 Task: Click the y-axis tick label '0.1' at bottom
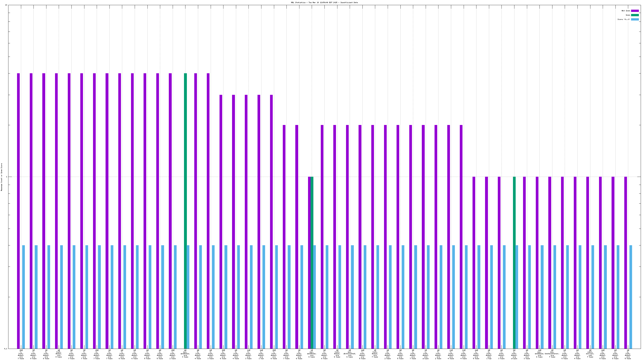(x=6, y=349)
